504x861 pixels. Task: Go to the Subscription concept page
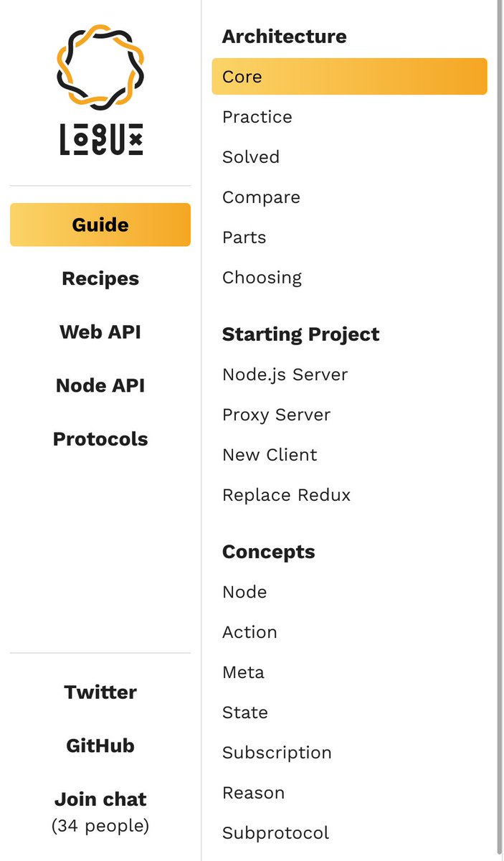(x=277, y=753)
